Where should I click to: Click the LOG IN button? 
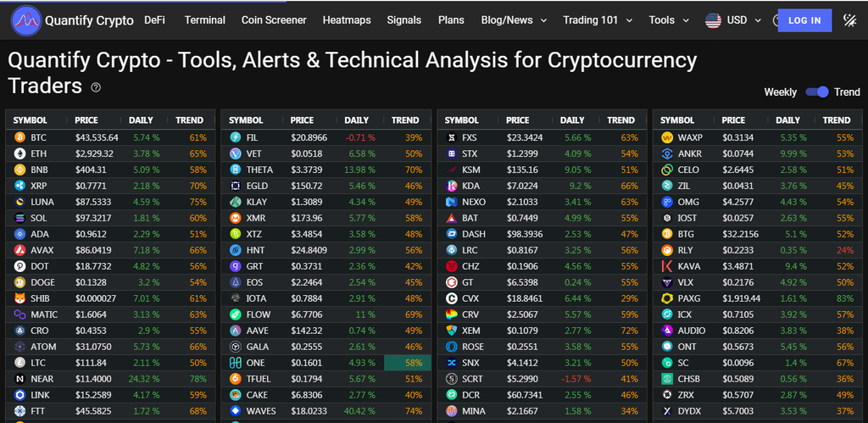tap(804, 20)
